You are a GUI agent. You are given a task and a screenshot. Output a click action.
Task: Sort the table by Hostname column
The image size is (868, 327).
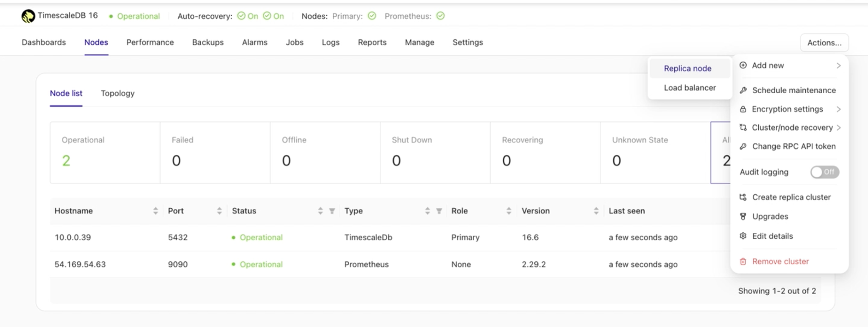[156, 211]
